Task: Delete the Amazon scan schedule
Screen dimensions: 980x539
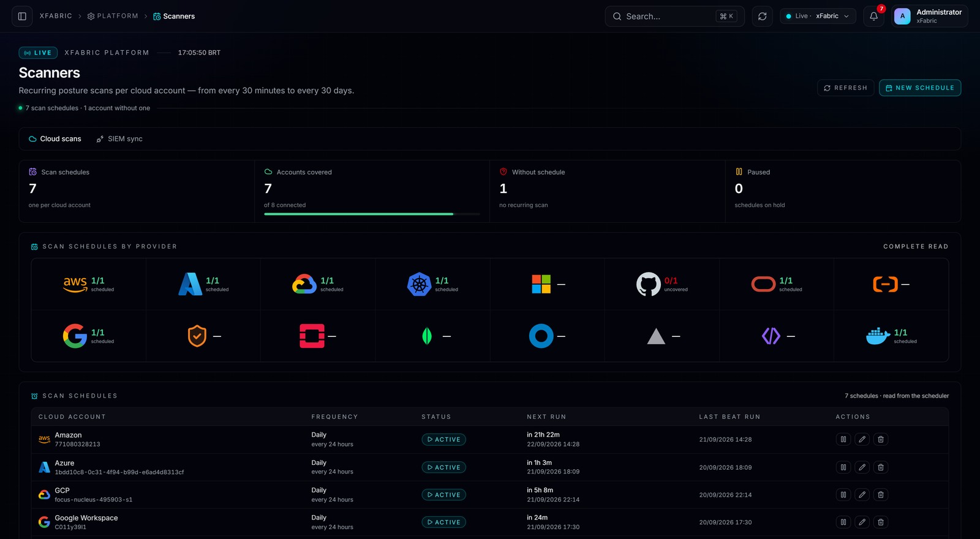Action: point(881,439)
